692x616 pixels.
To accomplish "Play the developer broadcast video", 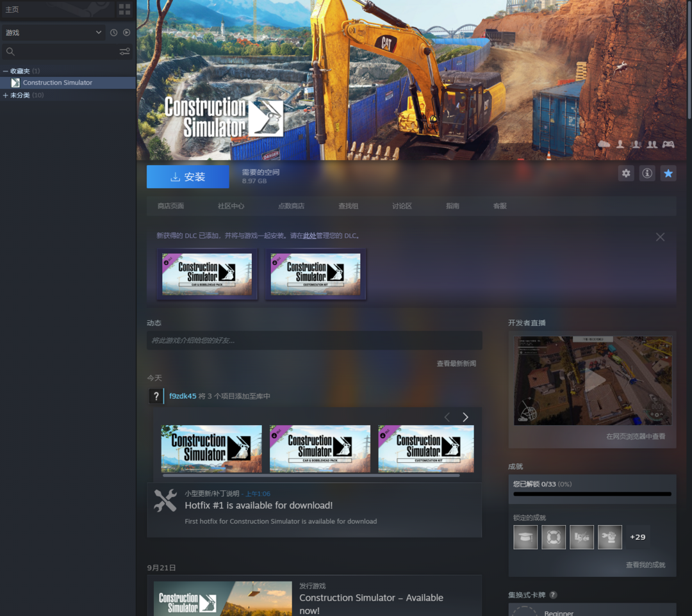I will [592, 380].
